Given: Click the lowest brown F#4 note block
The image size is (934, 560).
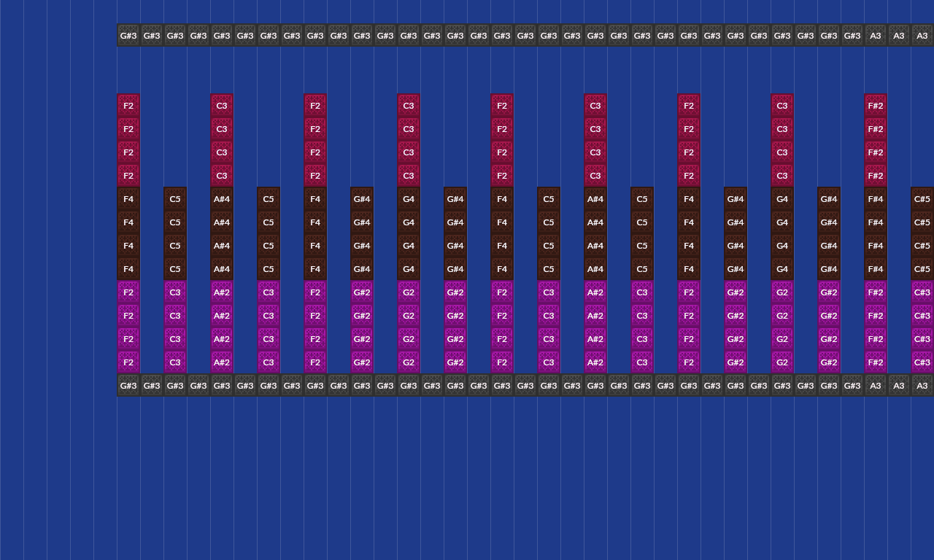Looking at the screenshot, I should click(x=876, y=269).
